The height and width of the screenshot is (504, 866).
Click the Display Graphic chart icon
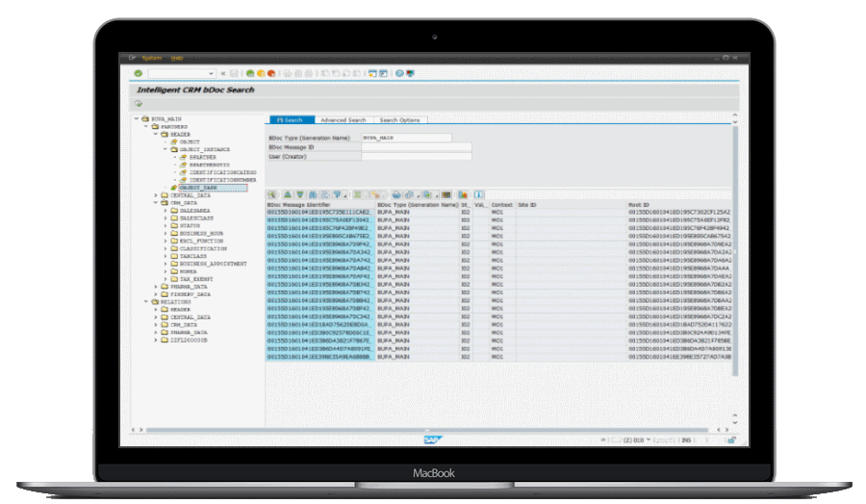(x=463, y=195)
